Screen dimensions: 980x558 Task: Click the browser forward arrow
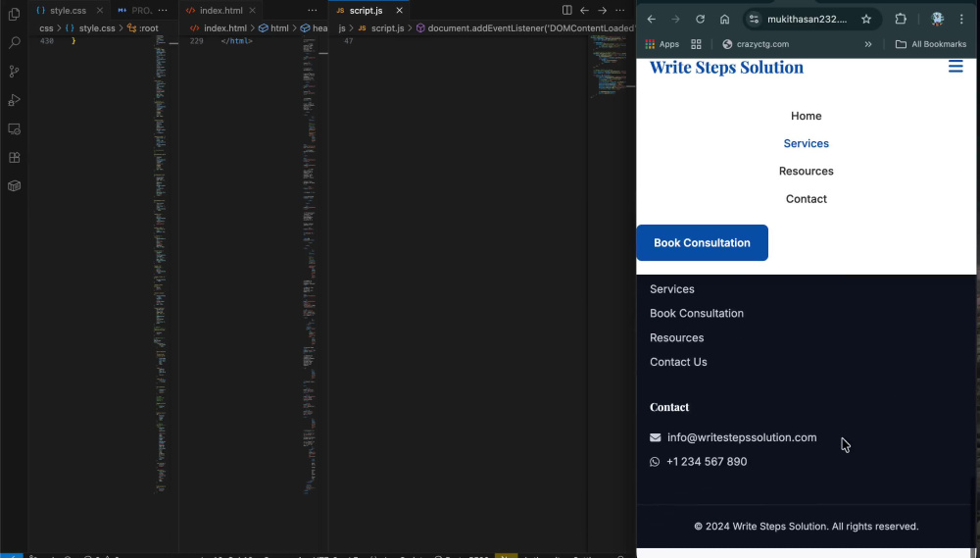[x=675, y=20]
